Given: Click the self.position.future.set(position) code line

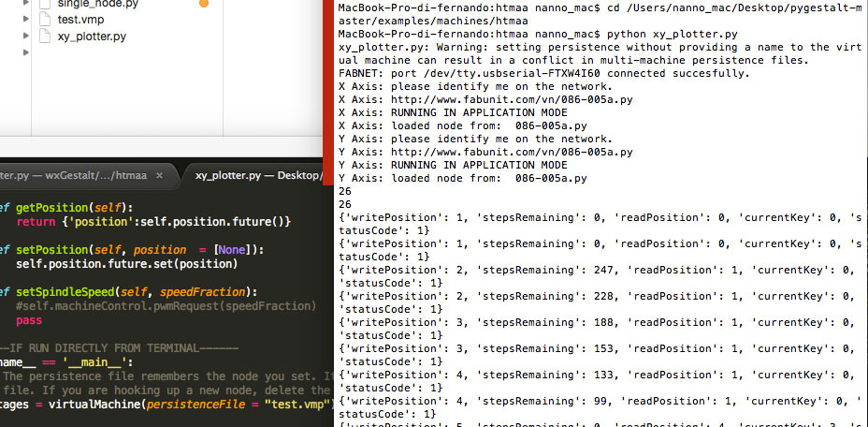Looking at the screenshot, I should pos(127,264).
